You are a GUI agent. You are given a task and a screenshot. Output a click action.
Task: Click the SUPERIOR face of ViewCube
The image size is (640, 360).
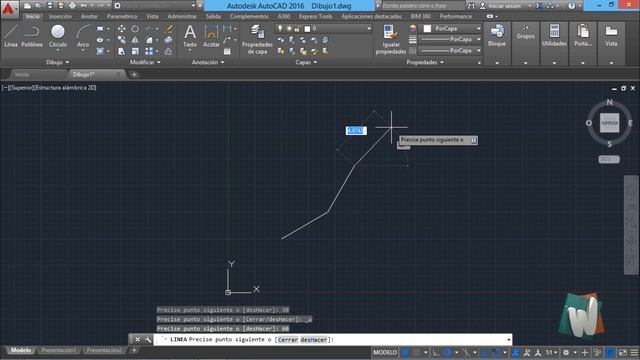coord(609,123)
